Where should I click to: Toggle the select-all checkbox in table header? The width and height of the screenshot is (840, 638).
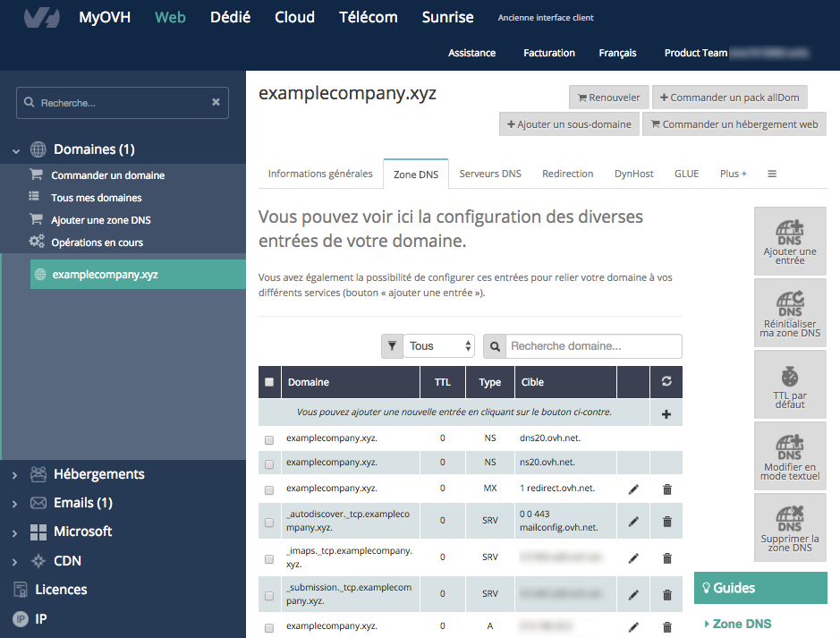tap(269, 382)
